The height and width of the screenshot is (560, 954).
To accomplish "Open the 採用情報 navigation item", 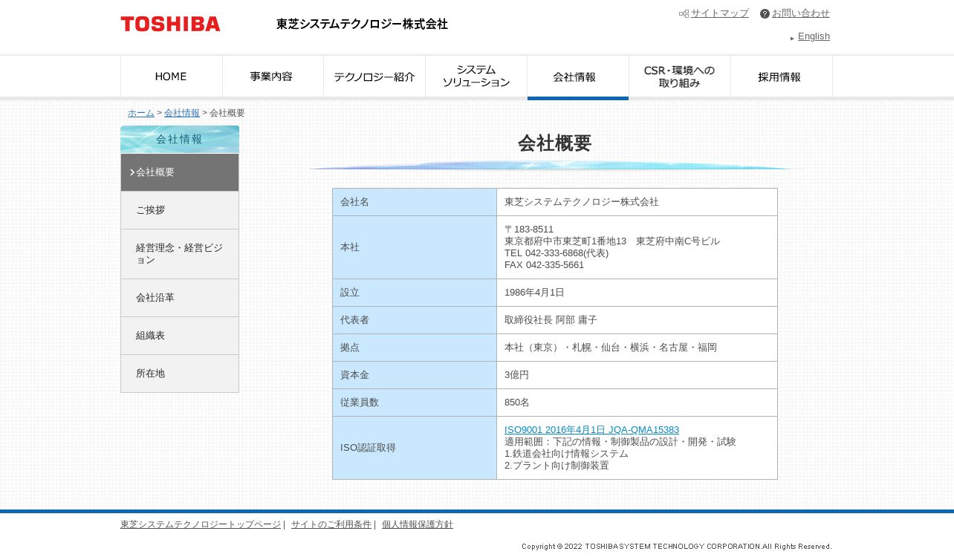I will (x=782, y=76).
